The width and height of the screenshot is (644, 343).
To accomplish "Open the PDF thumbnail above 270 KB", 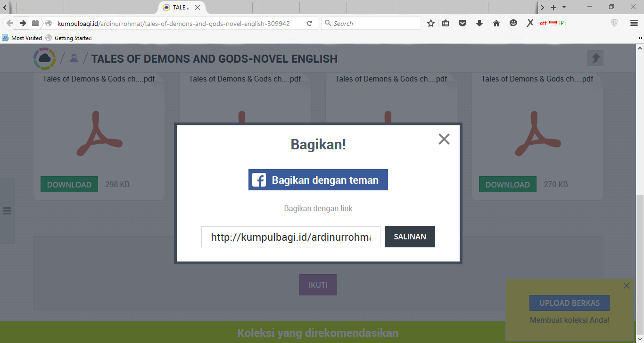I will (537, 133).
